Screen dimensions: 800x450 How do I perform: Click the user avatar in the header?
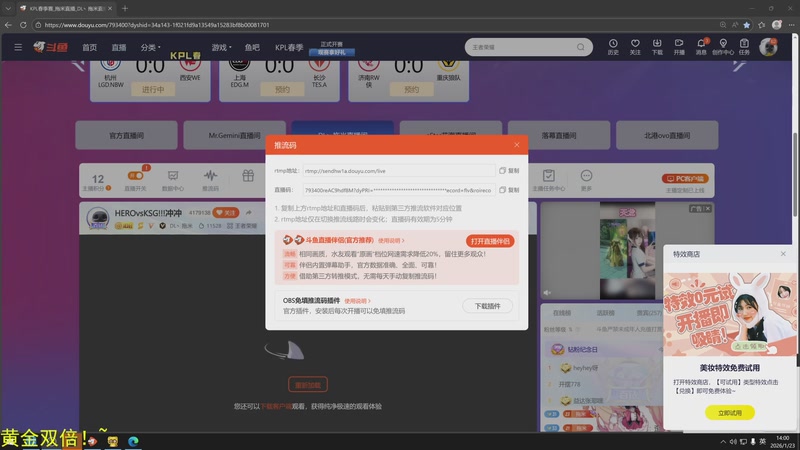click(x=768, y=47)
